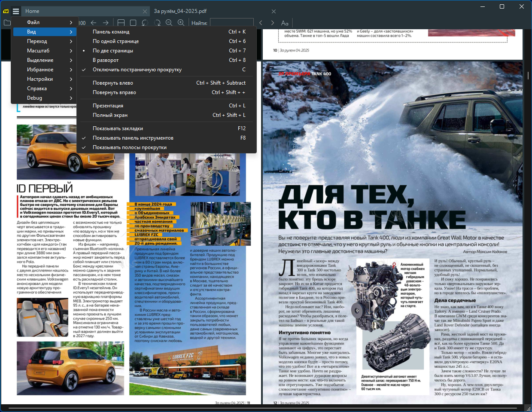532x412 pixels.
Task: Click the open file folder icon
Action: 7,23
